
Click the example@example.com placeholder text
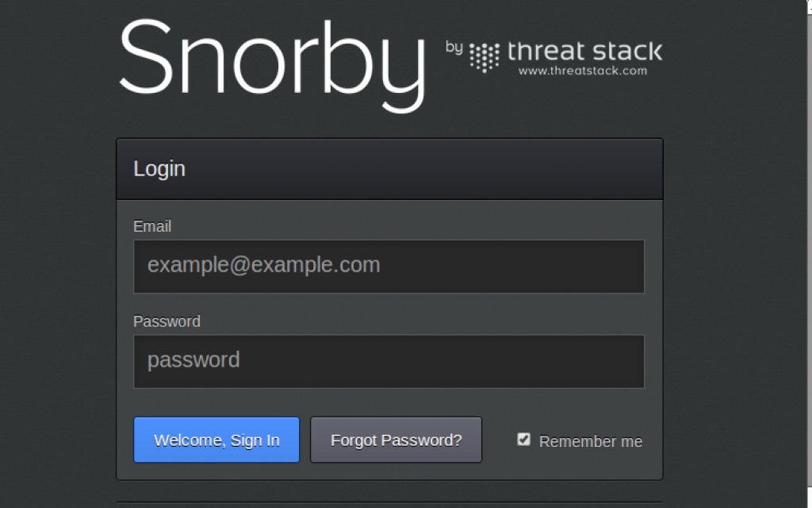point(263,265)
